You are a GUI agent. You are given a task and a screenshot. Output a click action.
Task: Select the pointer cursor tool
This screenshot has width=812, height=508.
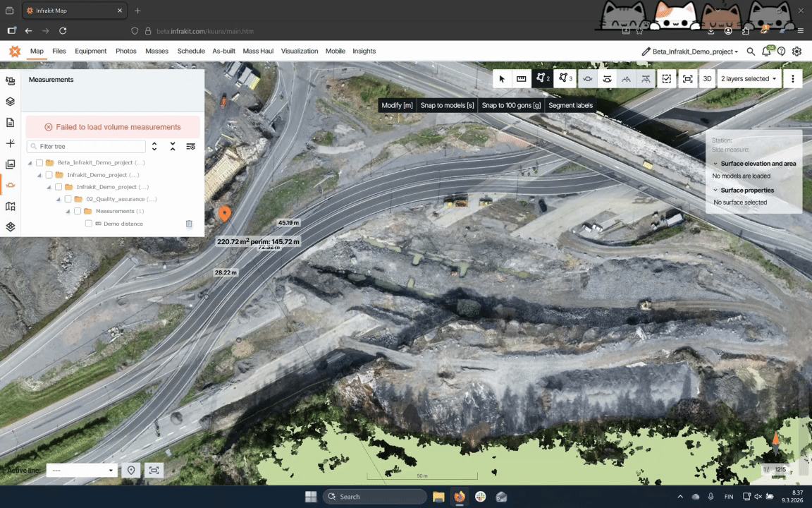[502, 79]
